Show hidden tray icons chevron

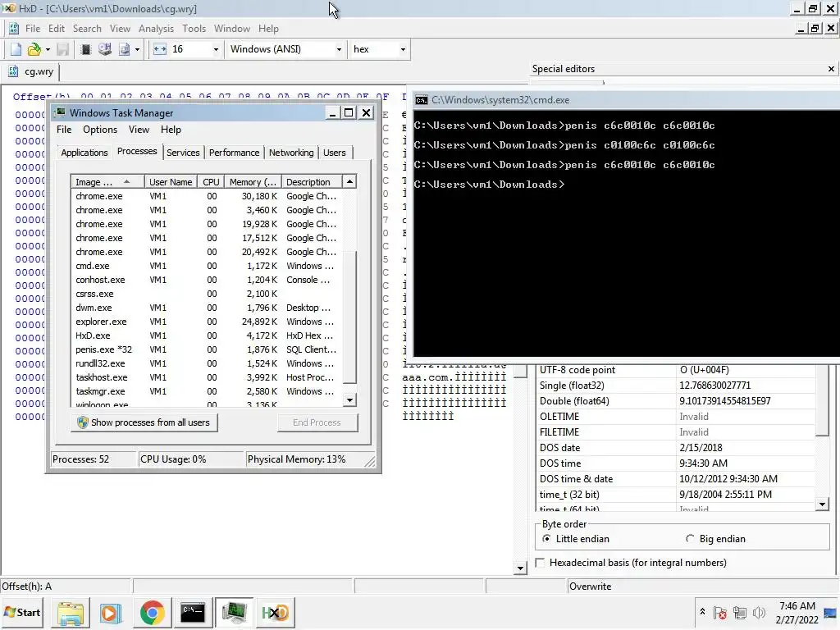tap(702, 612)
